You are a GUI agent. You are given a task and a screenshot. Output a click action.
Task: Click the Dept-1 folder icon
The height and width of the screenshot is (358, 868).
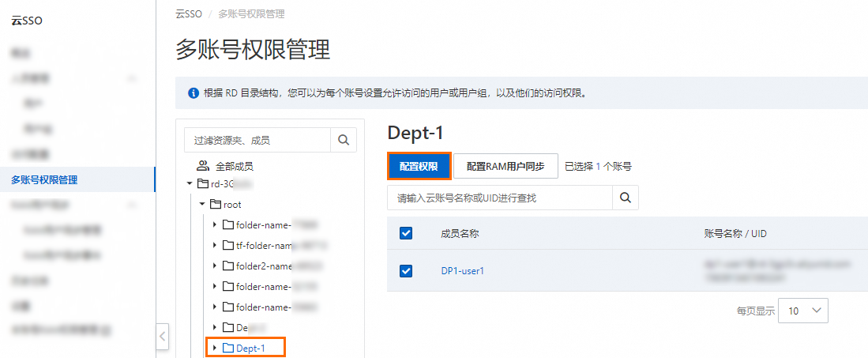228,348
